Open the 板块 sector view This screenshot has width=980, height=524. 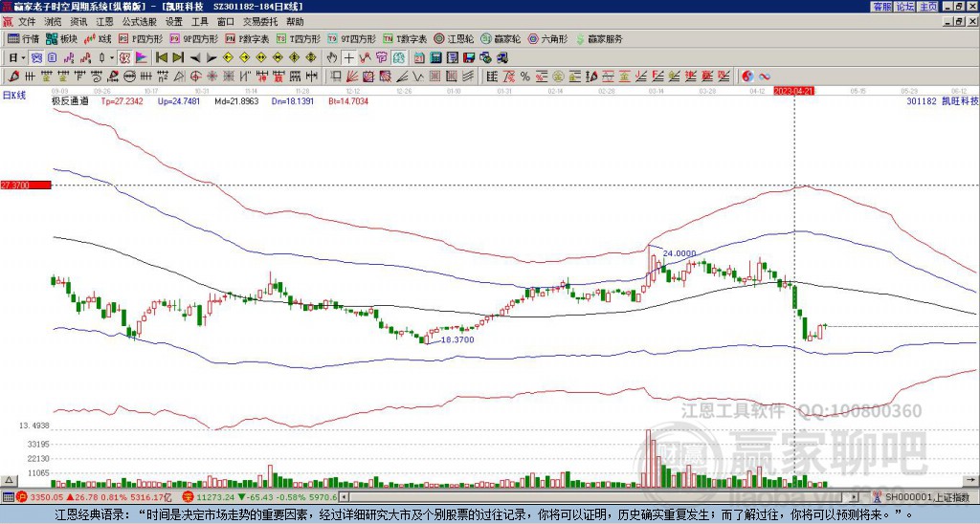pyautogui.click(x=61, y=38)
